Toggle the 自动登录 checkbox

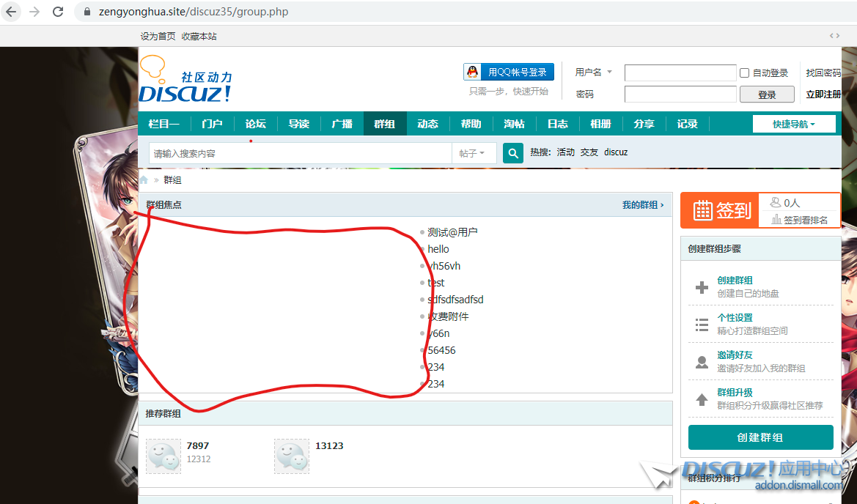click(x=745, y=73)
